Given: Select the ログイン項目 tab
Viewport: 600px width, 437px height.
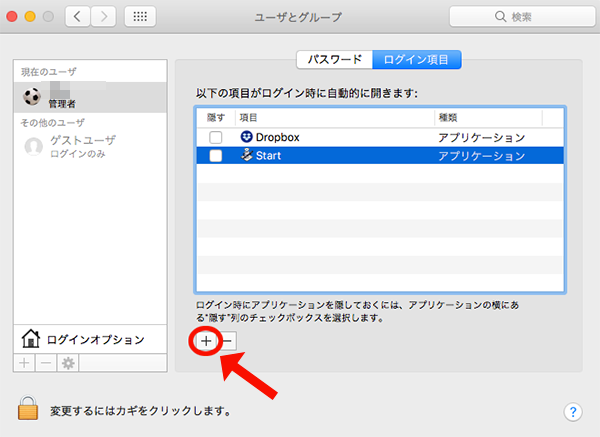Looking at the screenshot, I should [416, 59].
